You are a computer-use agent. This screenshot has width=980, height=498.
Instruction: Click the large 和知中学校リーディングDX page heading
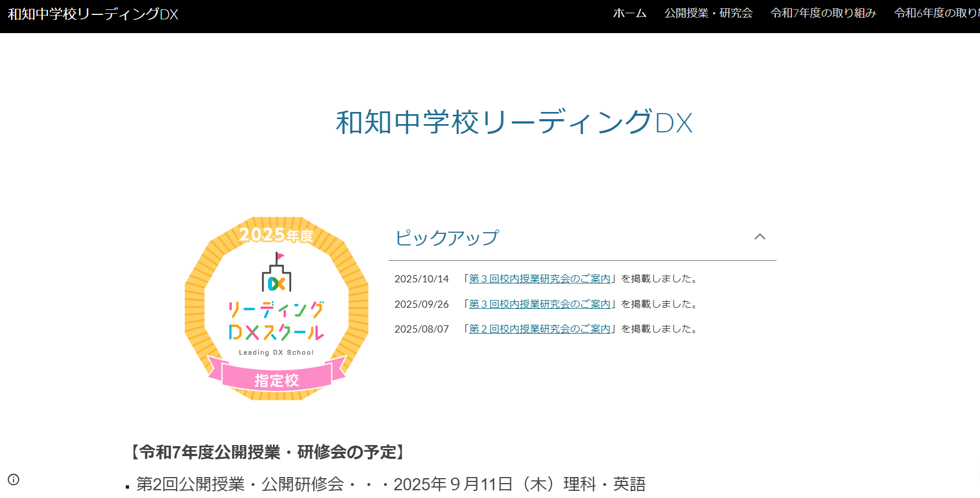(513, 122)
